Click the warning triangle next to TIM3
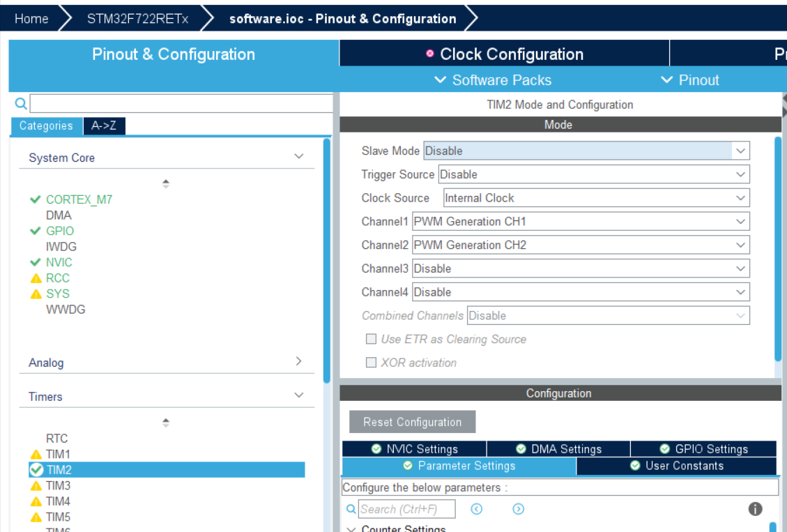 [36, 486]
